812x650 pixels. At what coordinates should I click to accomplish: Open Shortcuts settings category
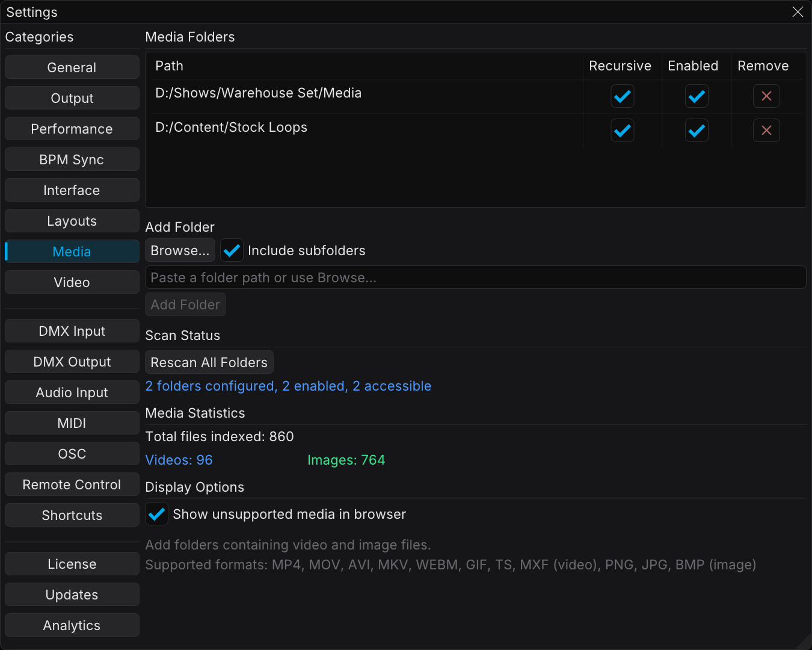click(x=72, y=515)
